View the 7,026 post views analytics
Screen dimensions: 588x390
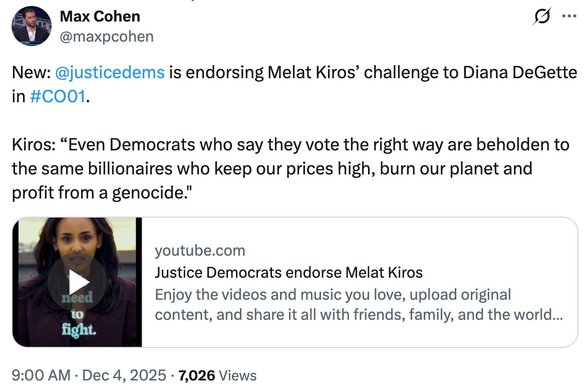click(196, 375)
